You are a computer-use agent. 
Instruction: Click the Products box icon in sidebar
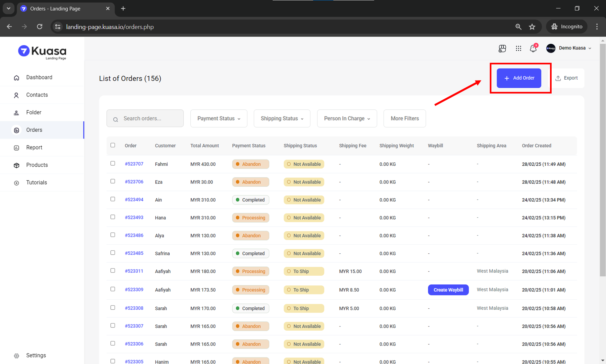(x=17, y=165)
